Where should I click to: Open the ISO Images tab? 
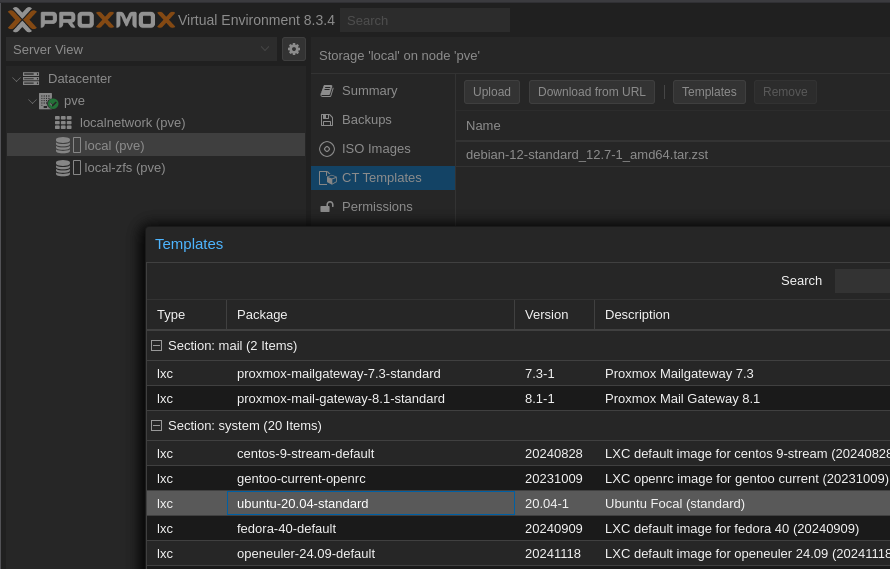click(383, 149)
